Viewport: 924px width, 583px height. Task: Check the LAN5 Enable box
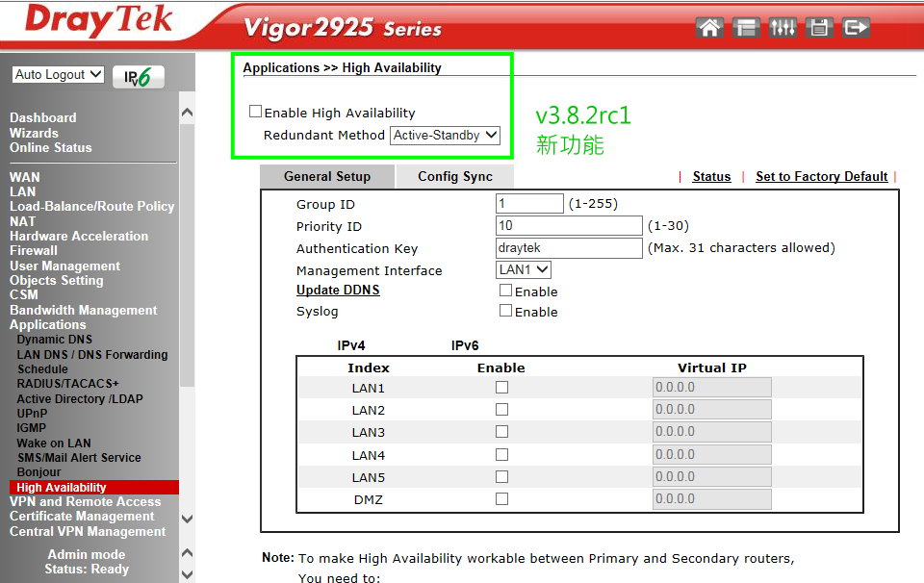[x=502, y=476]
